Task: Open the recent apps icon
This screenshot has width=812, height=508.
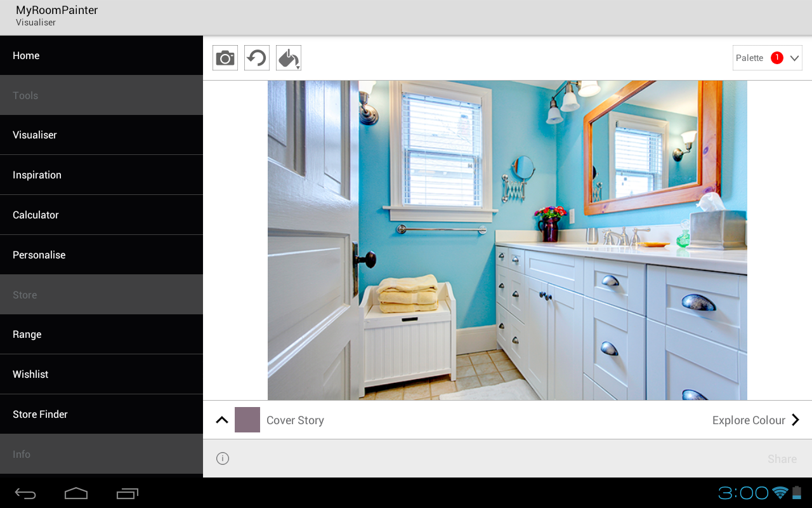Action: point(126,493)
